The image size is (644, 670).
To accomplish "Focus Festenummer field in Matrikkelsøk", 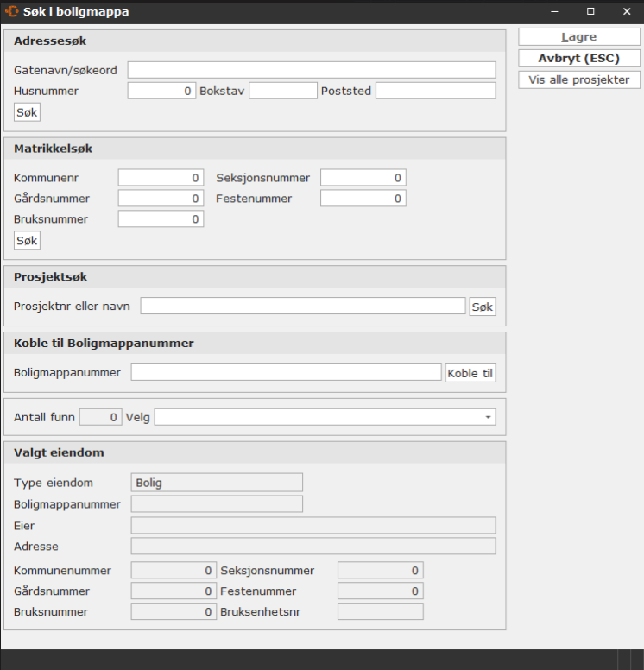I will 363,199.
